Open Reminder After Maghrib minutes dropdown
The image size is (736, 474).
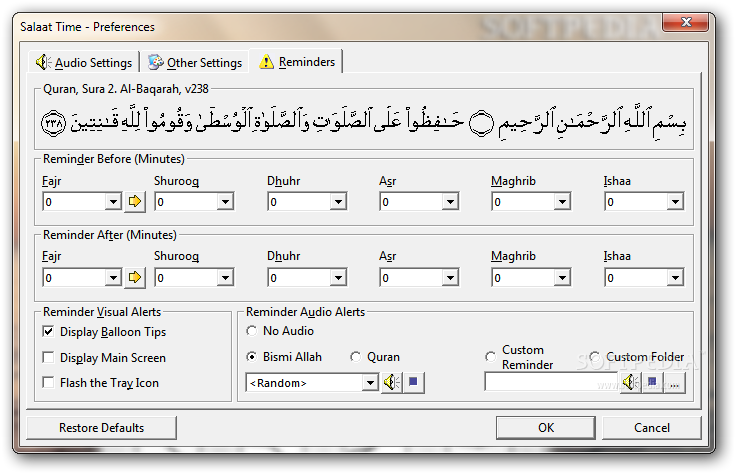click(x=562, y=277)
